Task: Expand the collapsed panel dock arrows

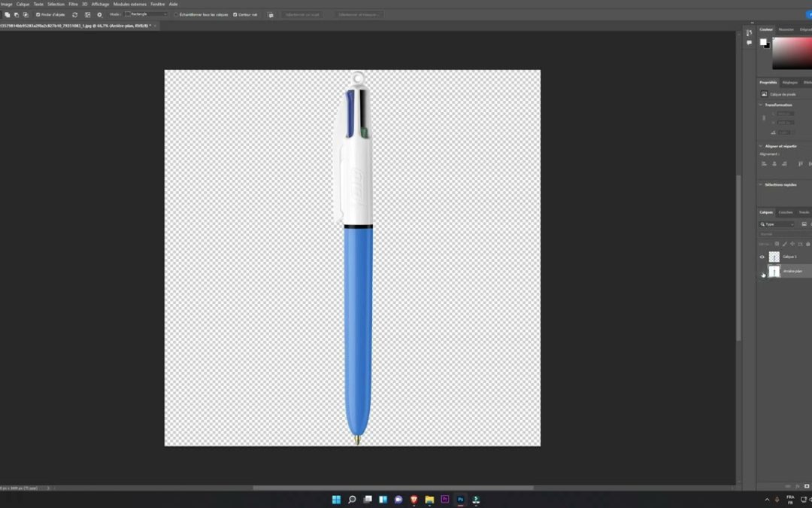Action: pos(752,23)
